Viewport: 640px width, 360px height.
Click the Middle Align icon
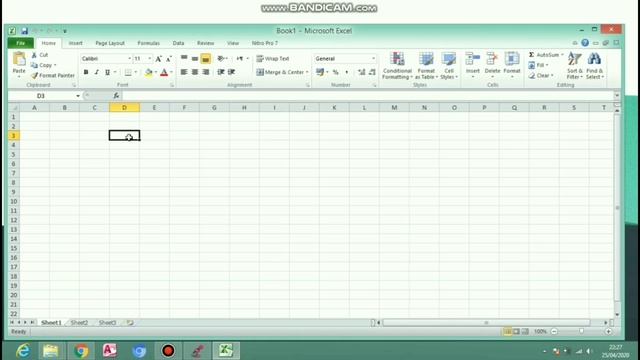click(x=195, y=58)
